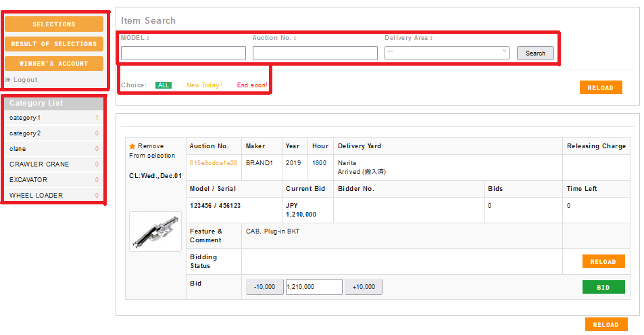The image size is (644, 335).
Task: Go to RESULT OF SELECTIONS
Action: point(54,44)
